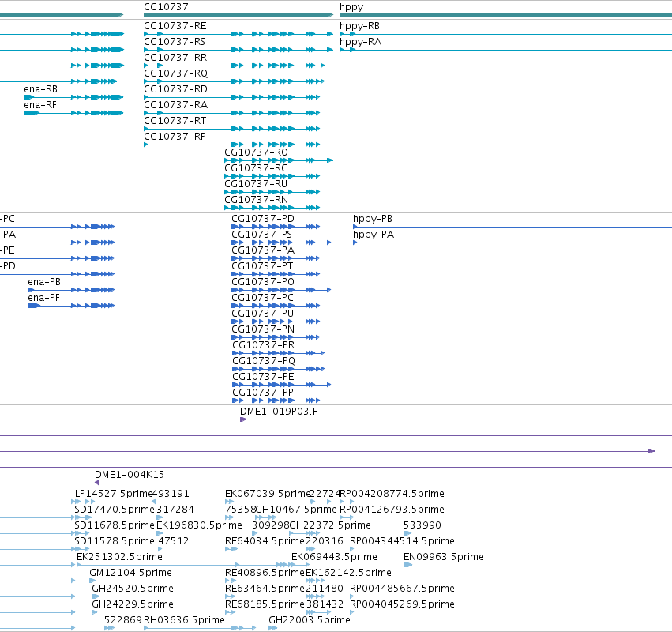Click the hppy-RB transcript label
Image resolution: width=672 pixels, height=632 pixels.
[x=359, y=26]
